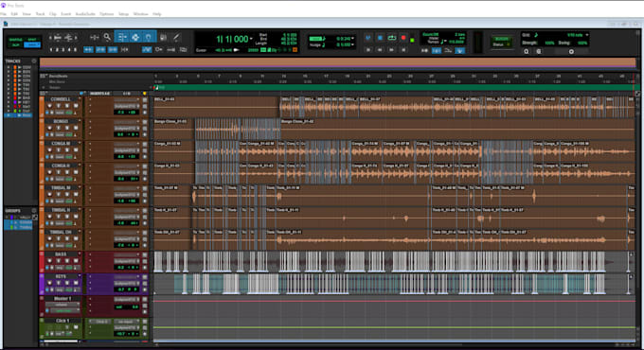Screen dimensions: 644x350
Task: Record-enable the BASS track
Action: 49,261
